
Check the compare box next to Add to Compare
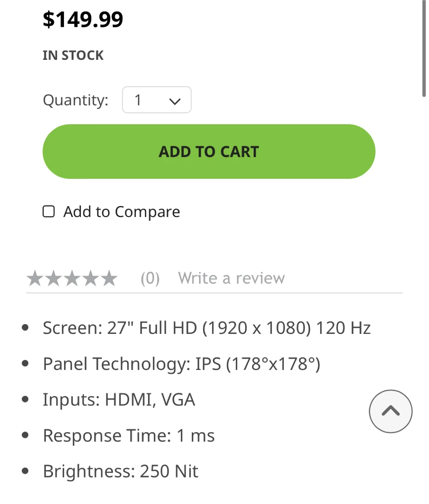tap(49, 211)
